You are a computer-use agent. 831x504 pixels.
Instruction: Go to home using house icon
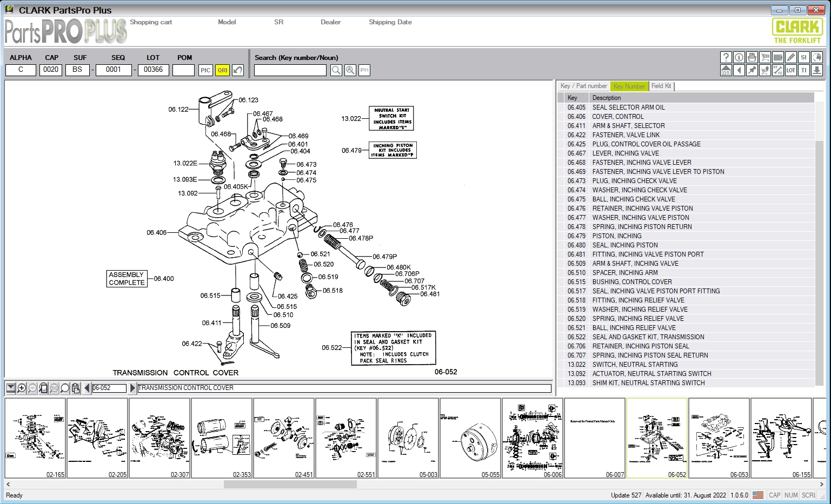click(x=726, y=70)
